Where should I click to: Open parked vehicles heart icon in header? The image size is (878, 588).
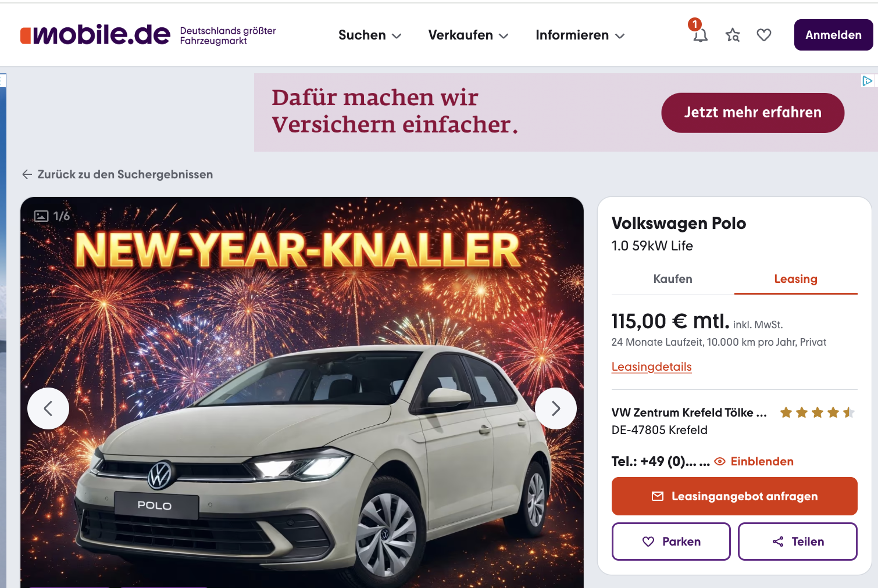(764, 35)
